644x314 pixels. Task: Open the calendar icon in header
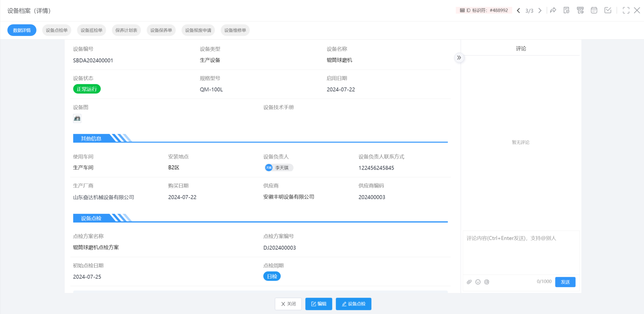[594, 11]
